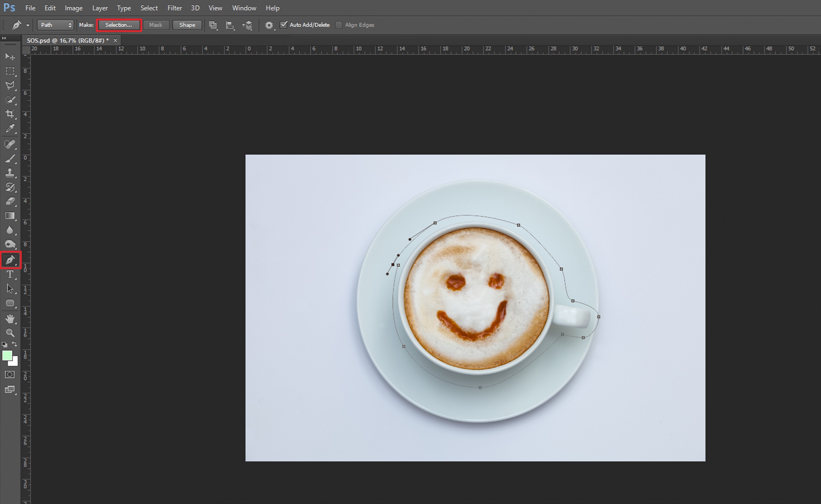Select the Zoom tool
Viewport: 821px width, 504px height.
(10, 333)
